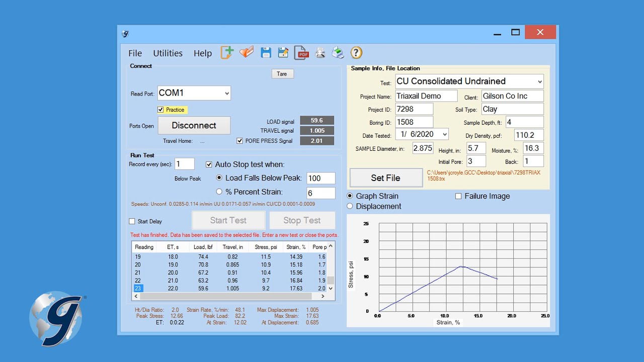Click the New test file icon
This screenshot has width=644, height=362.
[x=227, y=53]
